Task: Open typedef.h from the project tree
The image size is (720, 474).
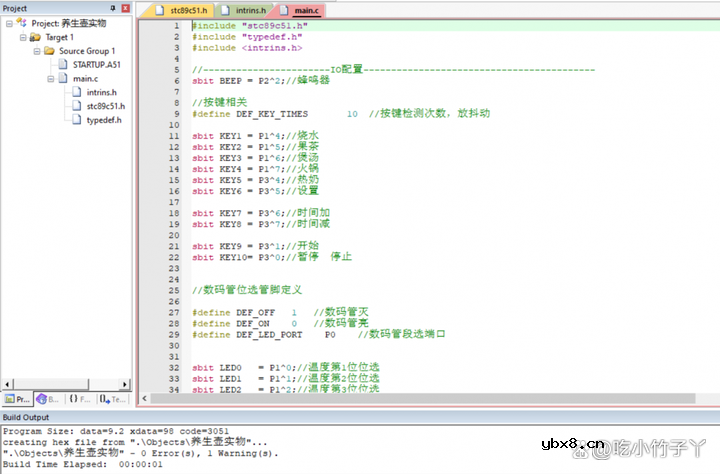Action: coord(104,120)
